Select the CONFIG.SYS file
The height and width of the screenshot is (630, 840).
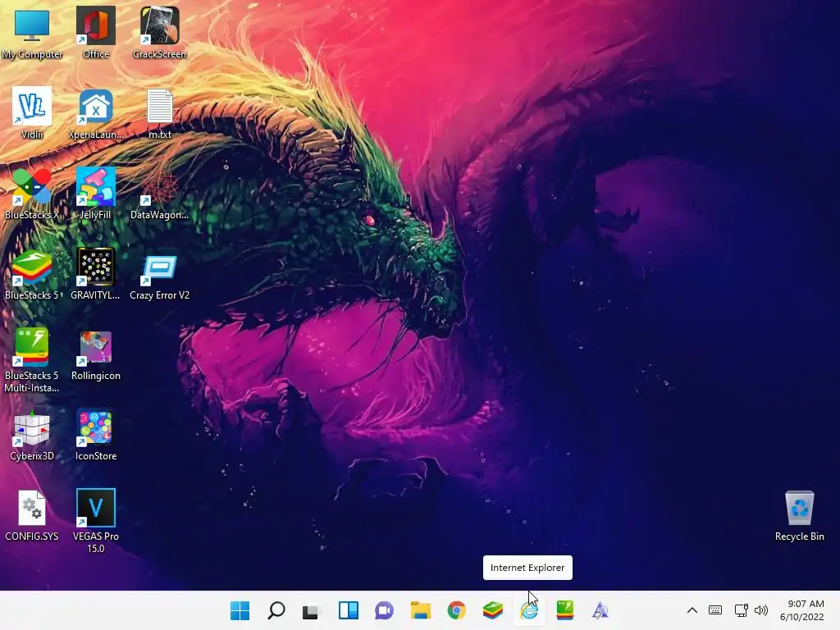coord(32,515)
